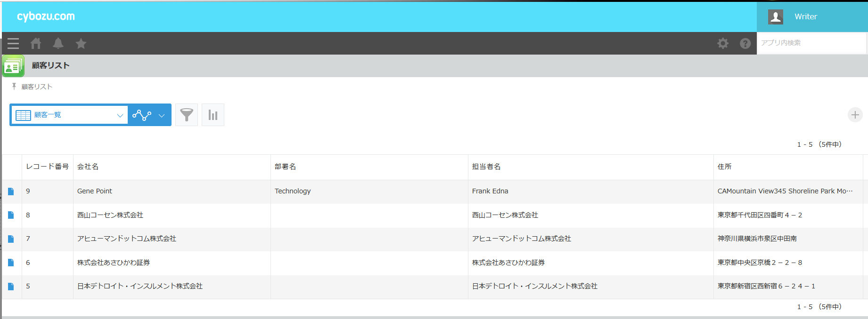Click the pin icon beside 顧客リスト breadcrumb
Image resolution: width=868 pixels, height=319 pixels.
coord(14,87)
